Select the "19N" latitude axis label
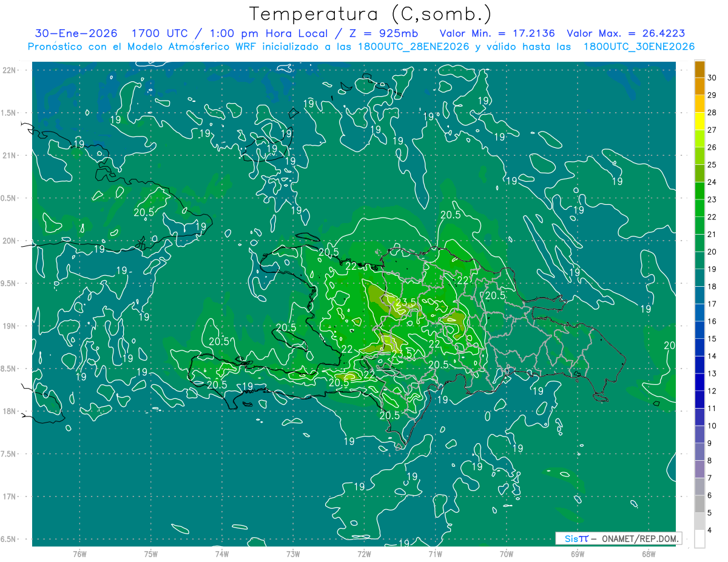 click(10, 326)
